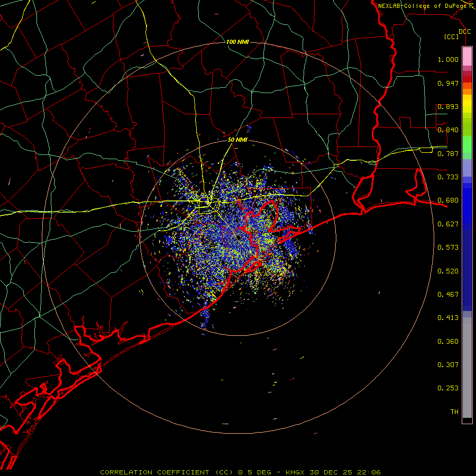476x476 pixels.
Task: Click the 0.467 legend value
Action: (448, 295)
